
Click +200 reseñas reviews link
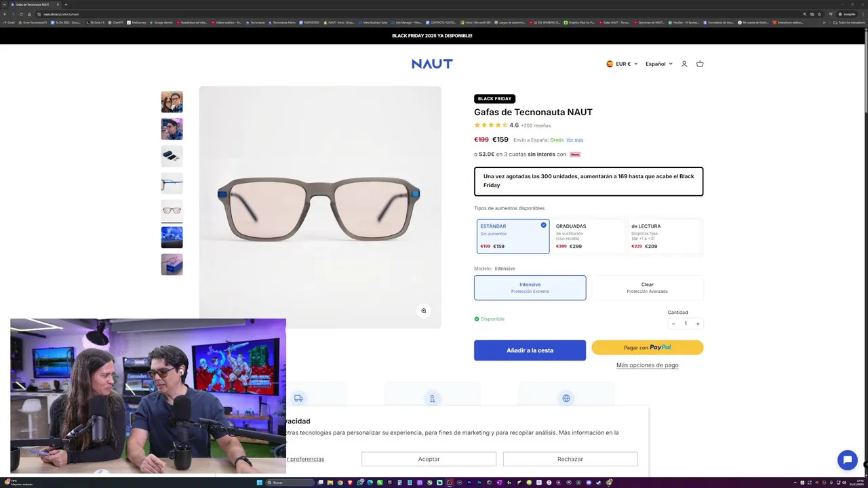click(x=536, y=125)
